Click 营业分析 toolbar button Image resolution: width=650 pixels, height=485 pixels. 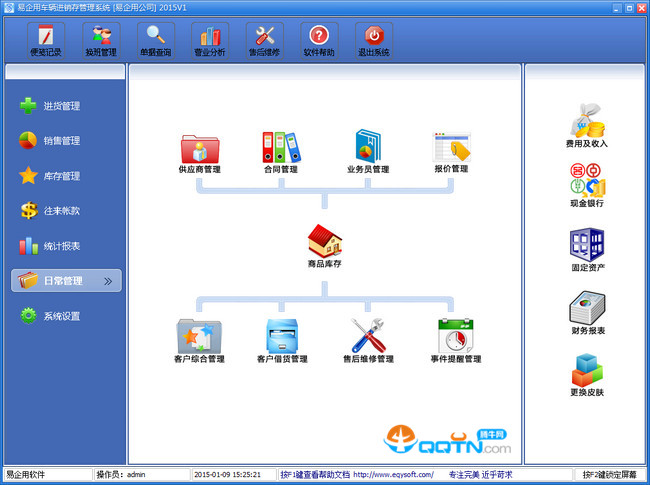tap(209, 40)
